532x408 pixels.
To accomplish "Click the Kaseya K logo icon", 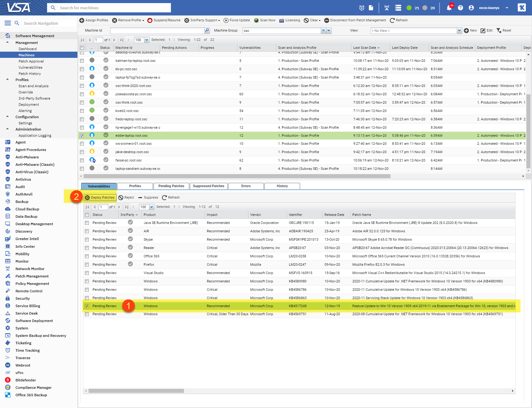I will (x=522, y=7).
